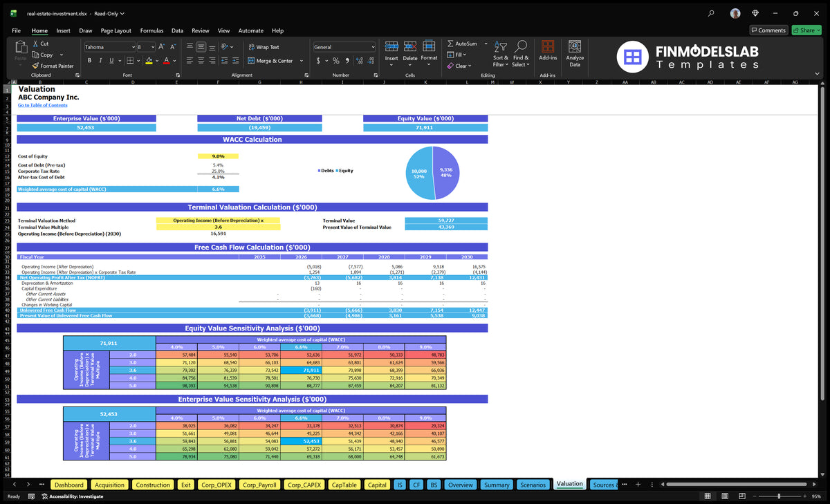Apply the red Font Color A
Screen dimensions: 830x504
(166, 61)
